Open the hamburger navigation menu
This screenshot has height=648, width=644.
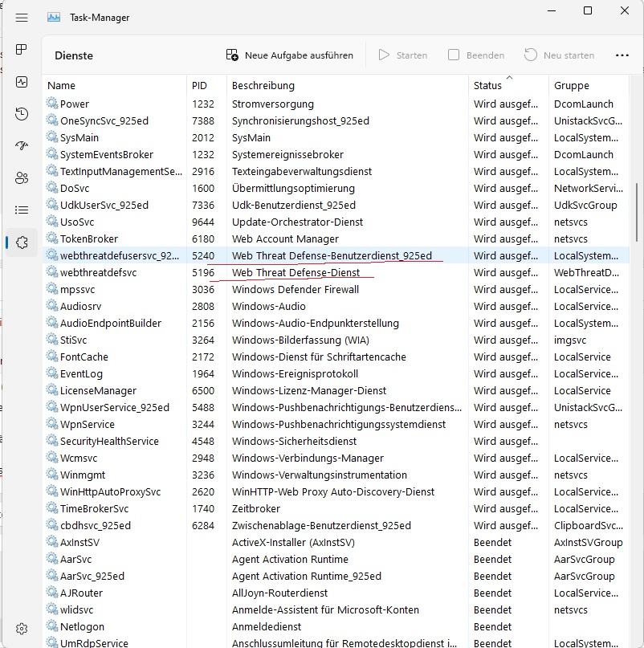[x=22, y=18]
